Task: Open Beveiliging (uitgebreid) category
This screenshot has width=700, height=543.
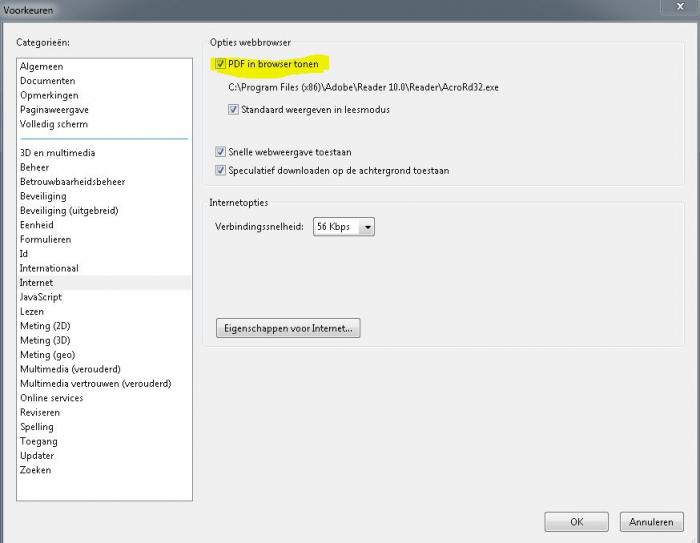Action: (x=69, y=210)
